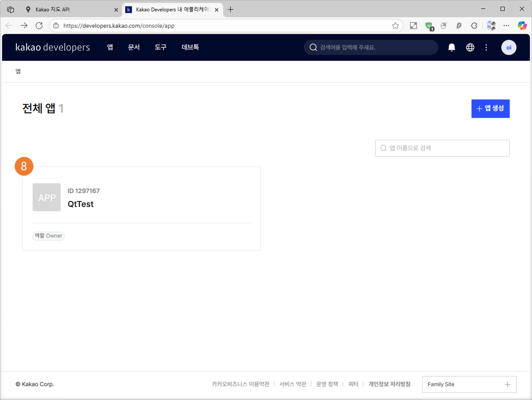
Task: Click the header 검색어를 입력해 주세요 field
Action: click(371, 47)
